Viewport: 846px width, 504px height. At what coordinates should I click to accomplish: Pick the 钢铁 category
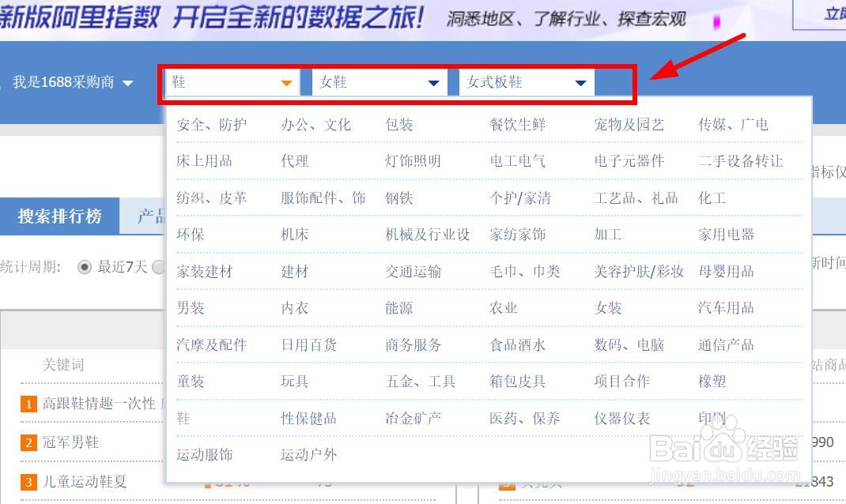399,198
